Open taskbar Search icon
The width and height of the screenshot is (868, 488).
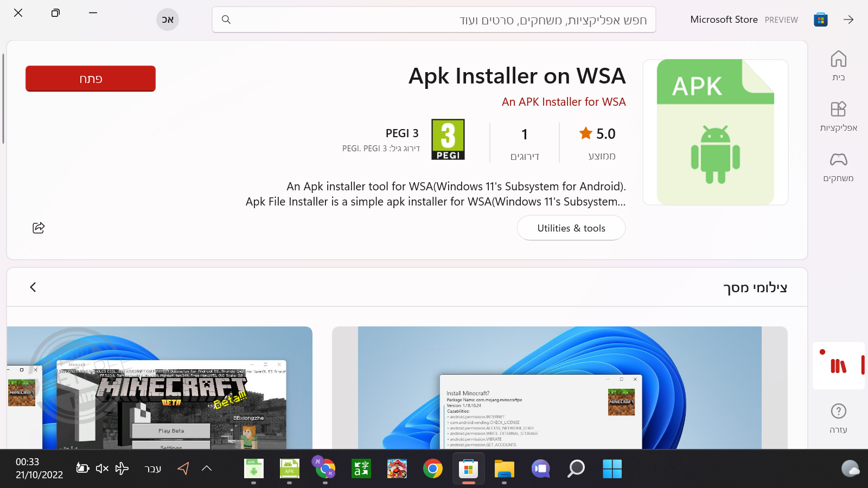[x=576, y=469]
